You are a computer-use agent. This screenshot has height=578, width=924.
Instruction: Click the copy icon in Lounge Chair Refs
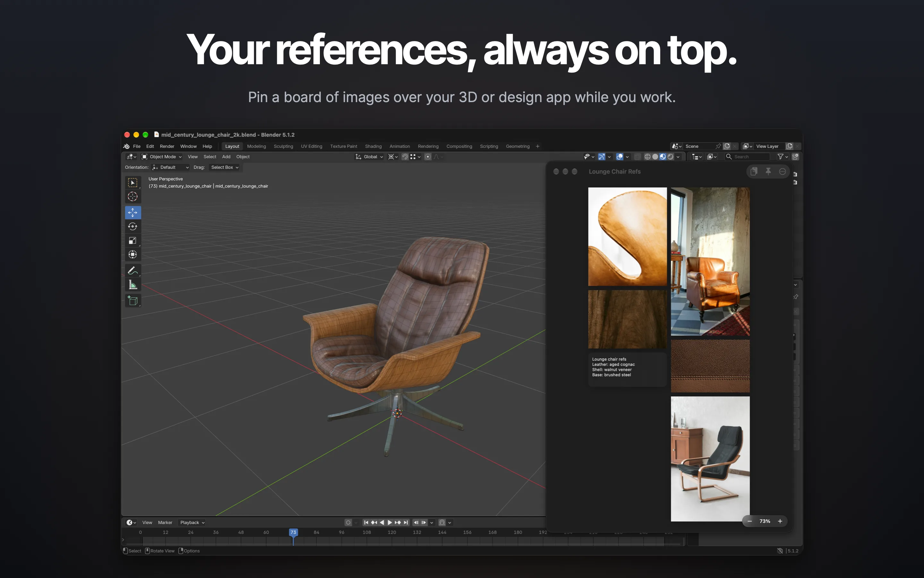[754, 172]
